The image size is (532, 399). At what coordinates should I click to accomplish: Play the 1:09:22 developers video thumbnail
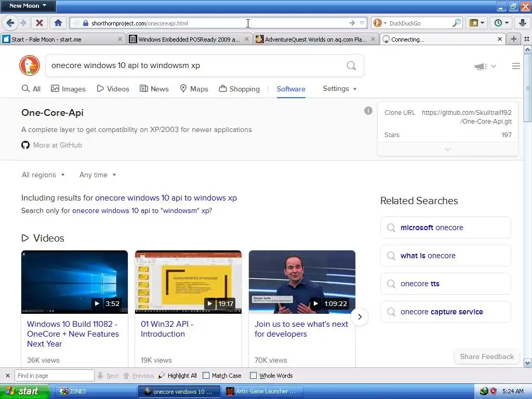[x=302, y=282]
